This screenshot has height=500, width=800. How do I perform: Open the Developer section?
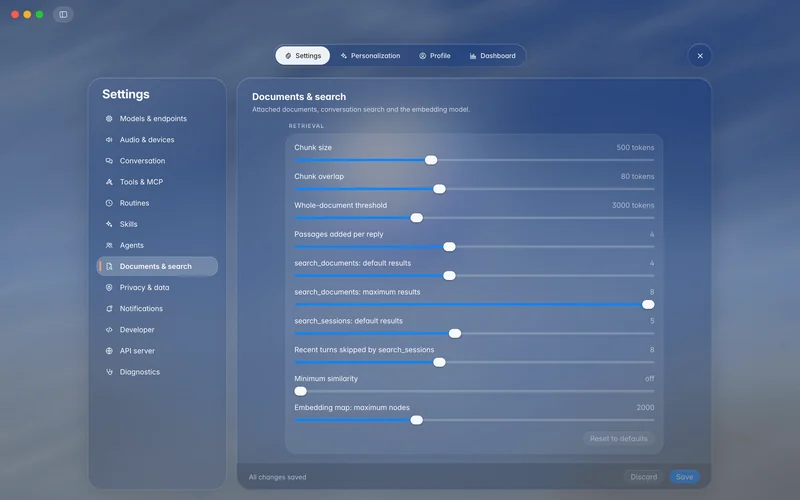coord(157,330)
